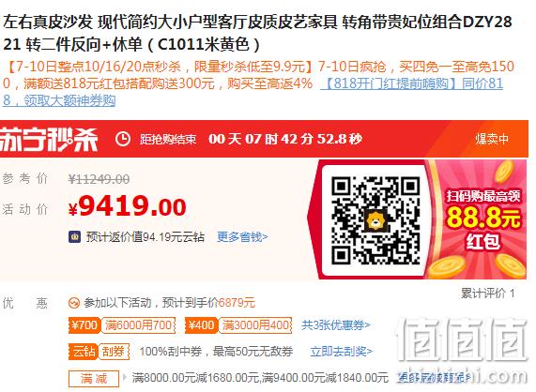Viewport: 536px width, 392px height.
Task: Click the Suning lion logo in the QR code
Action: click(x=375, y=220)
